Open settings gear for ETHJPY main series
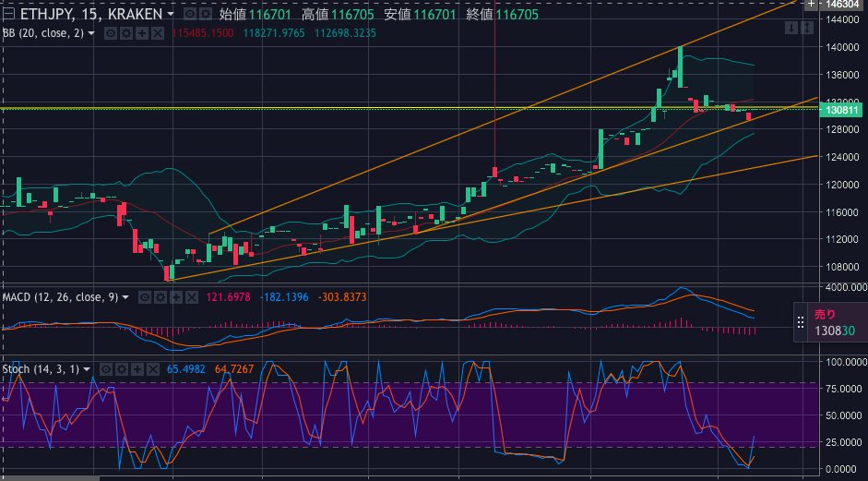868x481 pixels. pos(206,14)
